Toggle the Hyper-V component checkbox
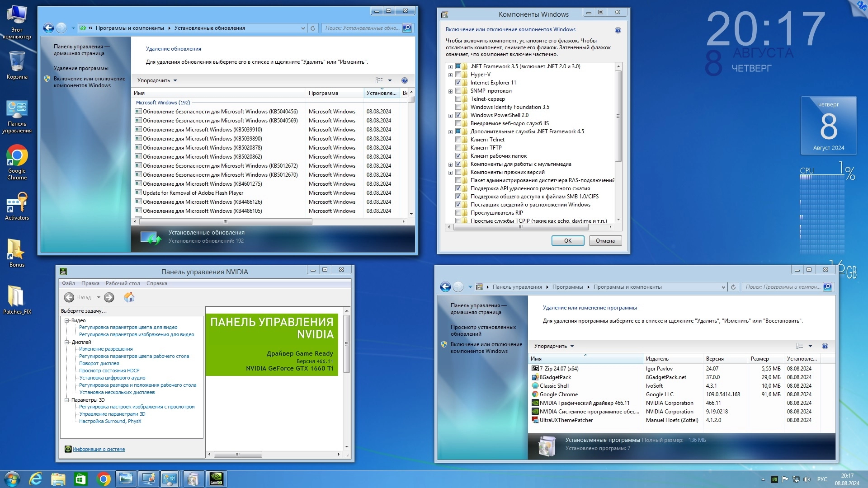Screen dimensions: 868x488 (458, 75)
